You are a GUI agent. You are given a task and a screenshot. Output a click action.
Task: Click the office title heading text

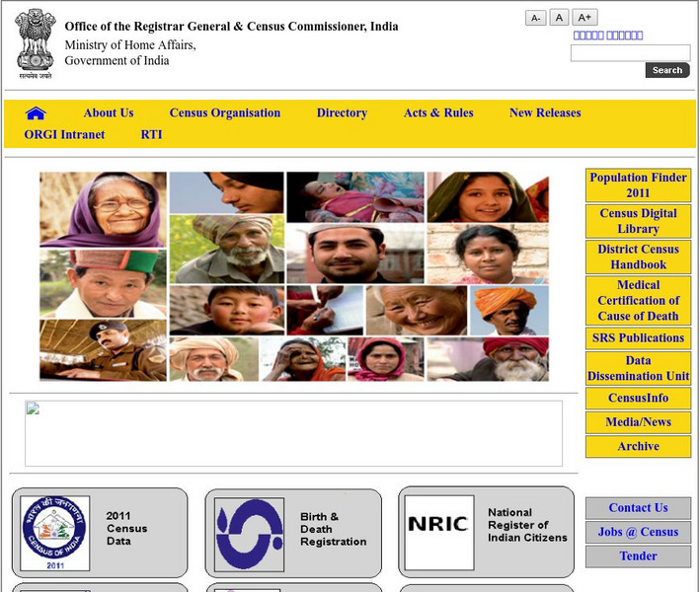click(231, 27)
